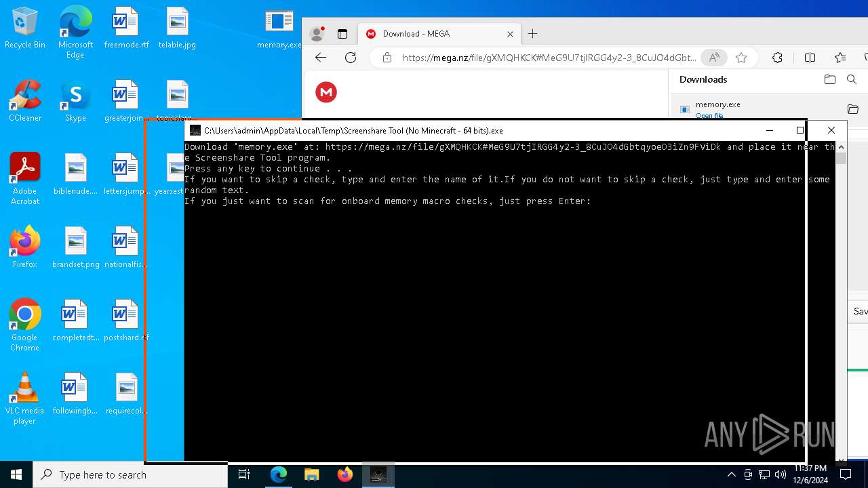The image size is (868, 488).
Task: Click the Windows Start button
Action: coord(16,474)
